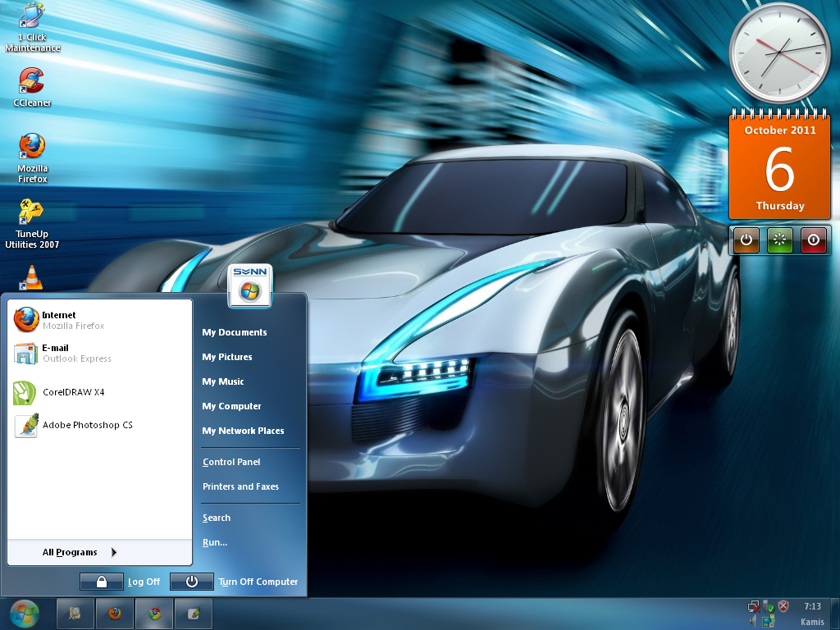Click the 7:13 taskbar clock
This screenshot has width=840, height=630.
click(x=813, y=606)
